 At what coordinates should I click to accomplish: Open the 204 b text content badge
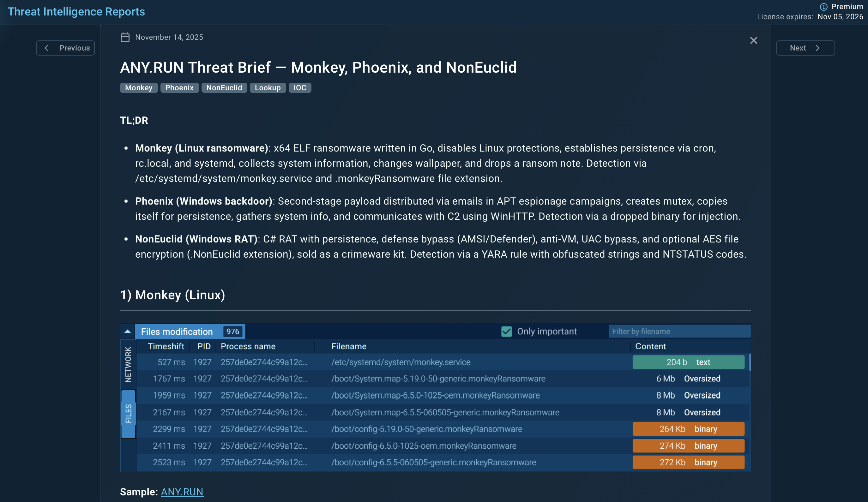point(688,362)
